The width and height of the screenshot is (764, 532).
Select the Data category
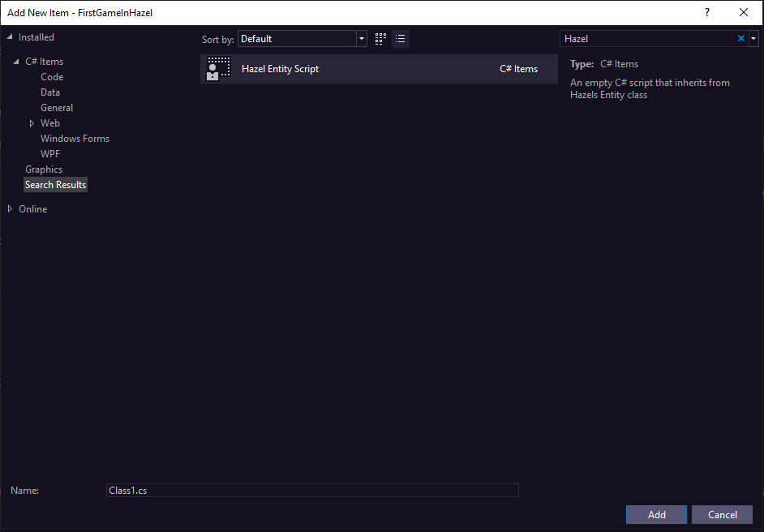(x=50, y=92)
